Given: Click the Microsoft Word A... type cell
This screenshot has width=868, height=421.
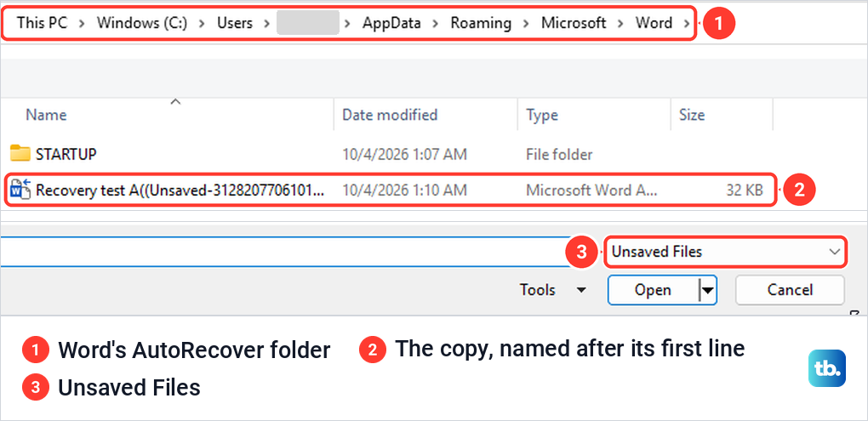Looking at the screenshot, I should [x=591, y=191].
